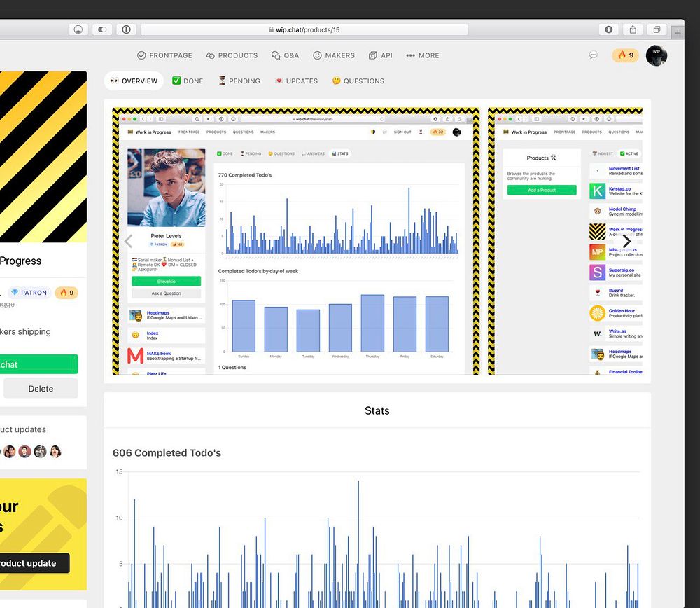
Task: Open the first stats screenshot thumbnail
Action: (296, 241)
